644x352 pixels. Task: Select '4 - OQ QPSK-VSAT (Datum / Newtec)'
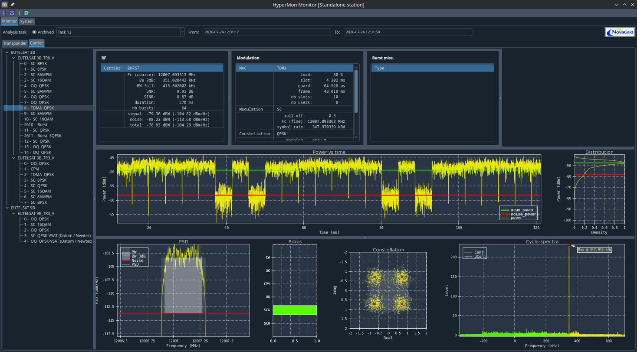coord(58,241)
